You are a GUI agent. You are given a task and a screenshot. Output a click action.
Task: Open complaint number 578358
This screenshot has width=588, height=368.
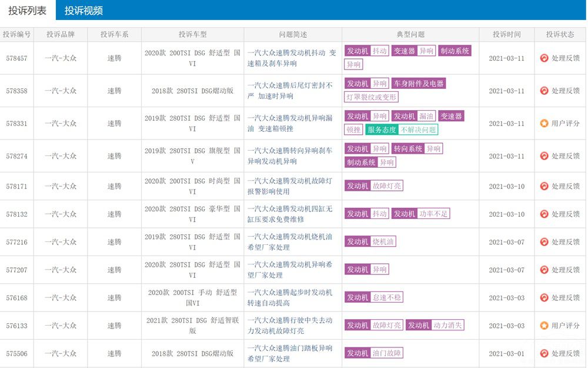pos(16,91)
